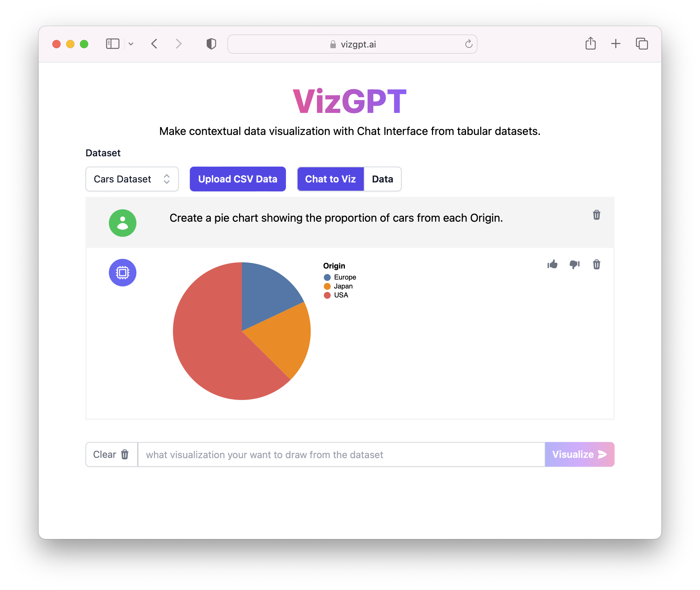The height and width of the screenshot is (590, 700).
Task: Click the VizGPT robot/chip avatar icon
Action: pos(122,273)
